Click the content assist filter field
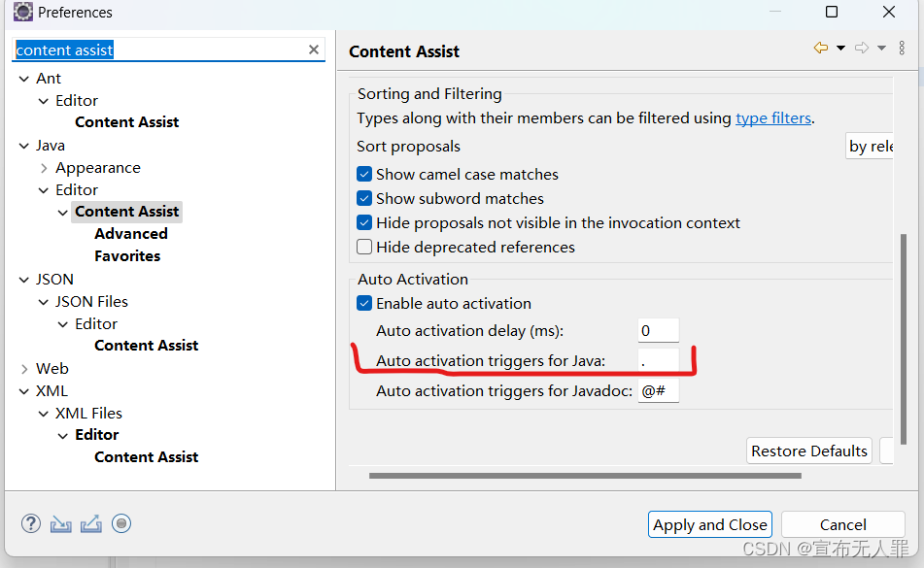 tap(160, 50)
